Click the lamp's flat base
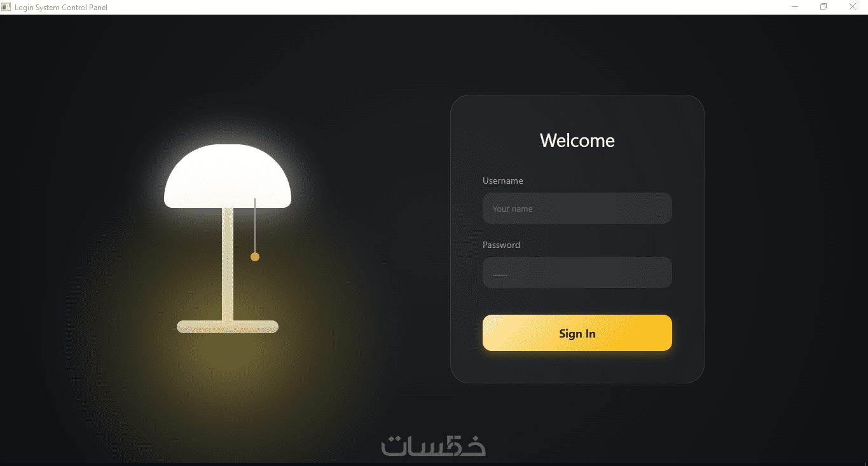Screen dimensions: 868x466 pyautogui.click(x=228, y=327)
